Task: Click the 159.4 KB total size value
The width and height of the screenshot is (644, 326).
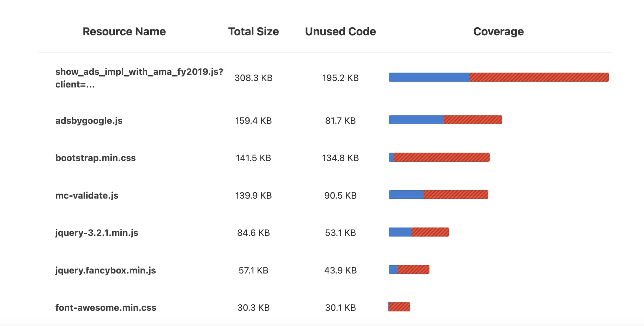Action: [x=253, y=121]
